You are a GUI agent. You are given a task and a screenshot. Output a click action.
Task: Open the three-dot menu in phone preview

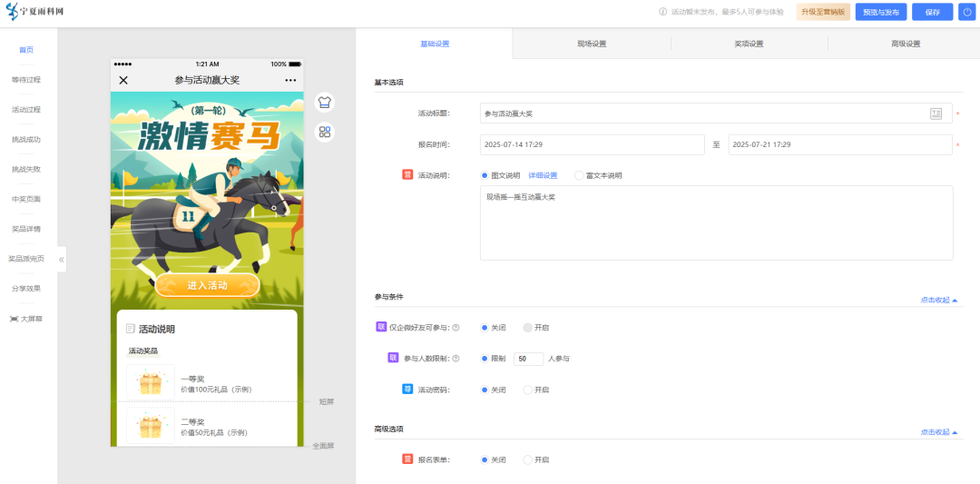pyautogui.click(x=290, y=80)
